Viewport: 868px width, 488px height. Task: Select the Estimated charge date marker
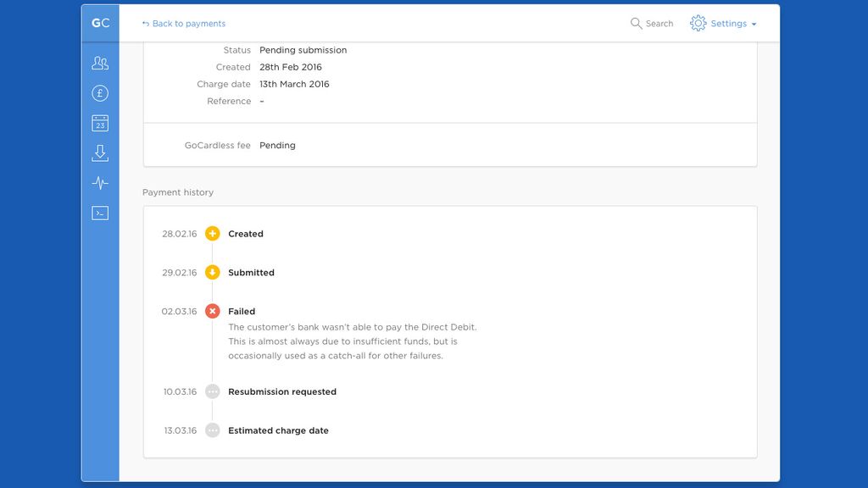(x=212, y=431)
